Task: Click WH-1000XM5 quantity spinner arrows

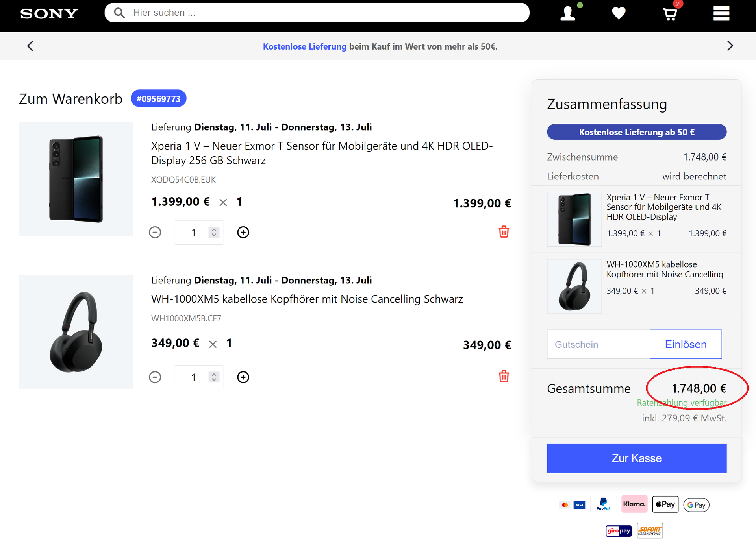Action: [214, 377]
